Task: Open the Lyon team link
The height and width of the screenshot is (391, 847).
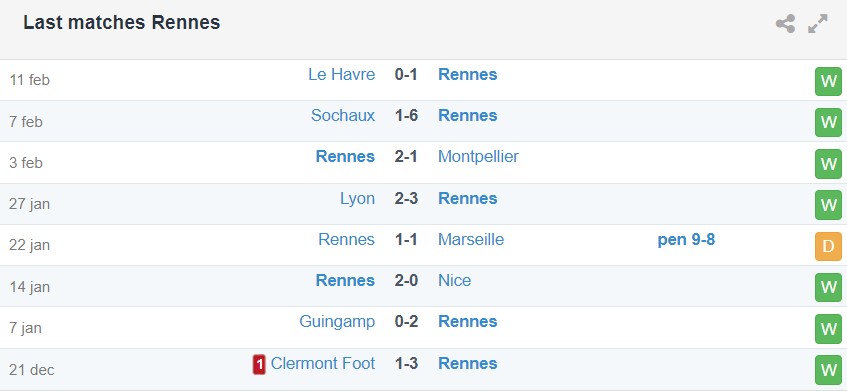Action: 357,199
